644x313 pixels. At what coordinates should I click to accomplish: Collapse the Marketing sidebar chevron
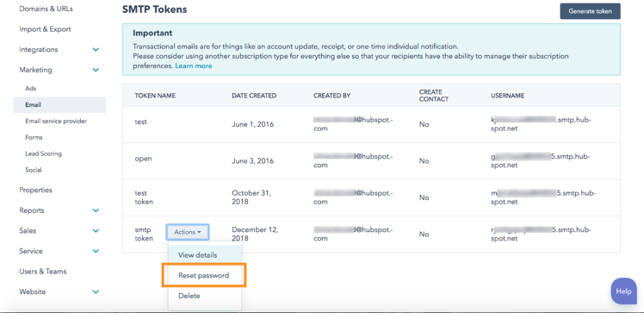[x=96, y=70]
